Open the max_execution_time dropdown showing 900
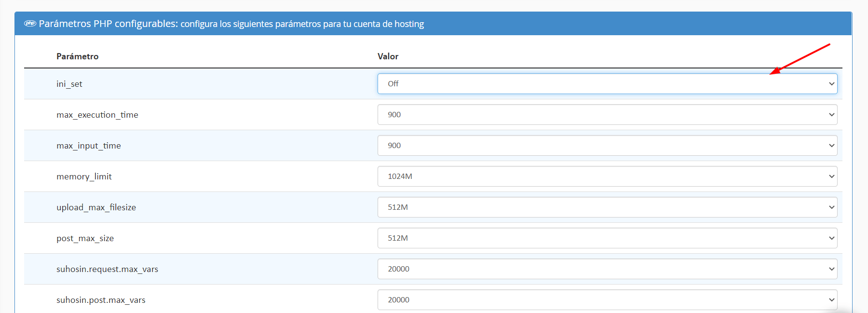The image size is (868, 313). pos(607,114)
